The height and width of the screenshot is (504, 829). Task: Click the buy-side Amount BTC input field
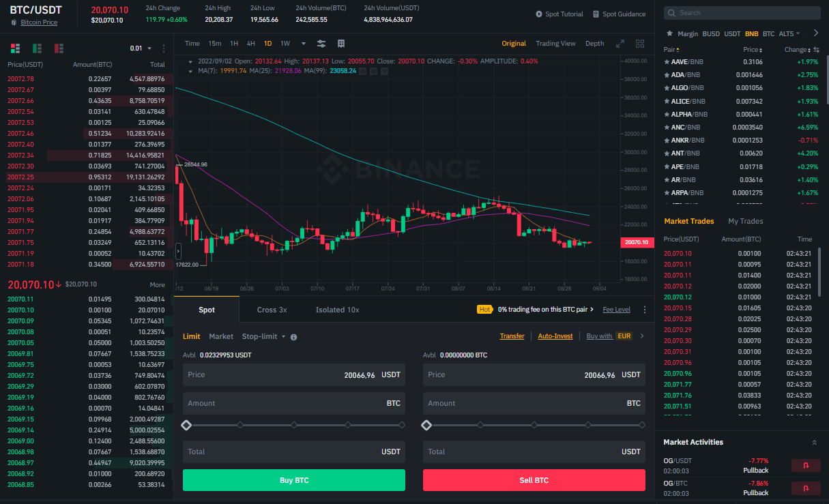point(294,403)
